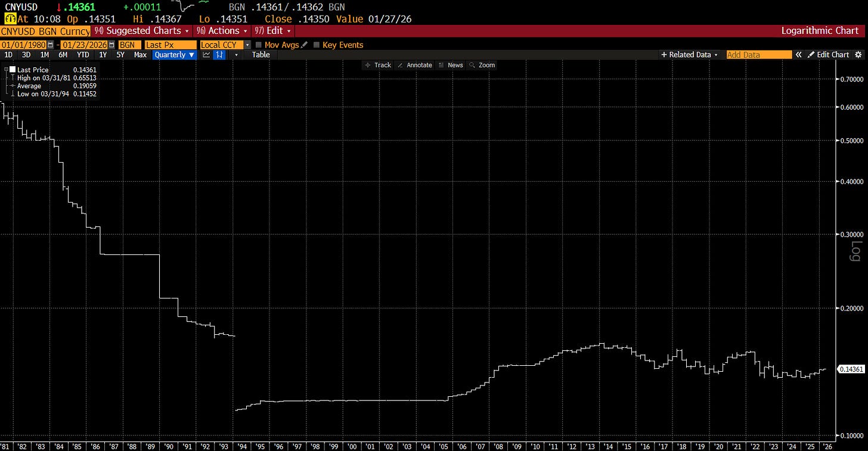
Task: Open chart settings gear icon
Action: [858, 55]
